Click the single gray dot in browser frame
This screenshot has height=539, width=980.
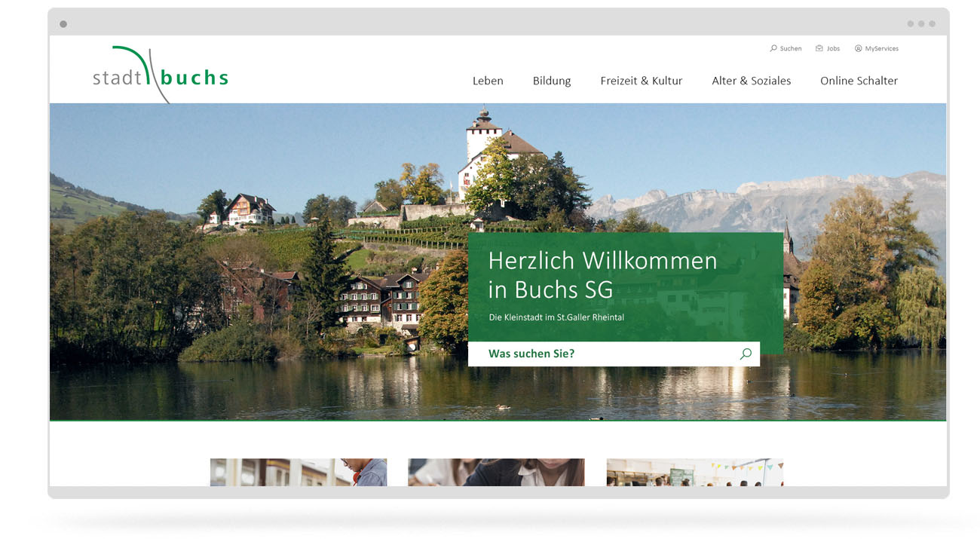pyautogui.click(x=63, y=24)
